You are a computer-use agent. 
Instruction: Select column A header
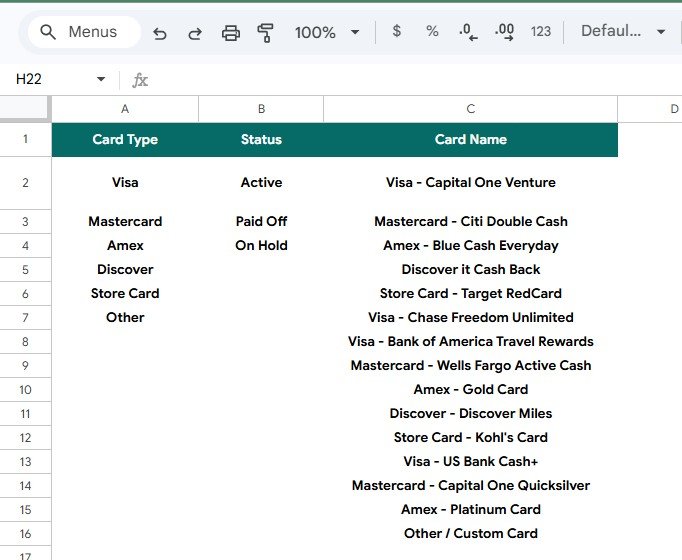(x=125, y=109)
